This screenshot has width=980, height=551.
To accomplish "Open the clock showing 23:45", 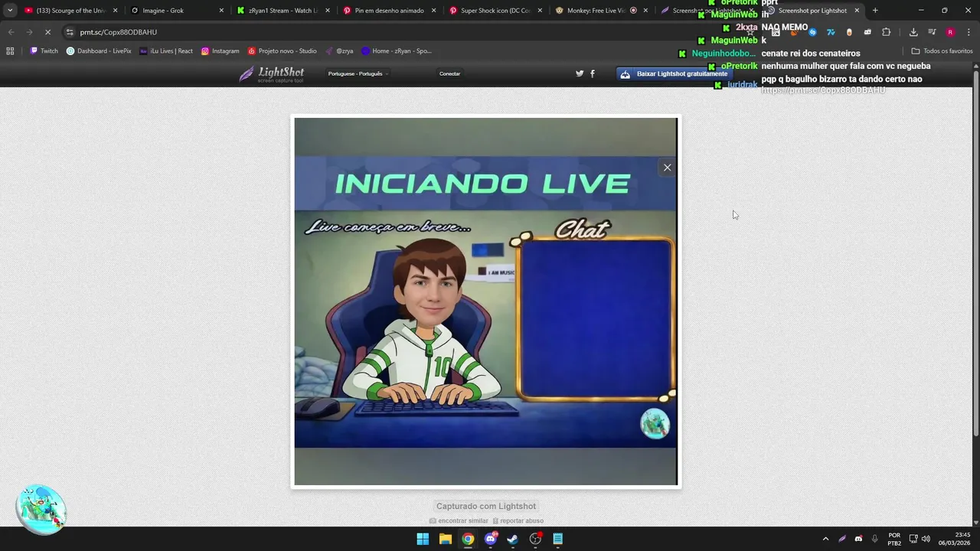I will pyautogui.click(x=955, y=539).
